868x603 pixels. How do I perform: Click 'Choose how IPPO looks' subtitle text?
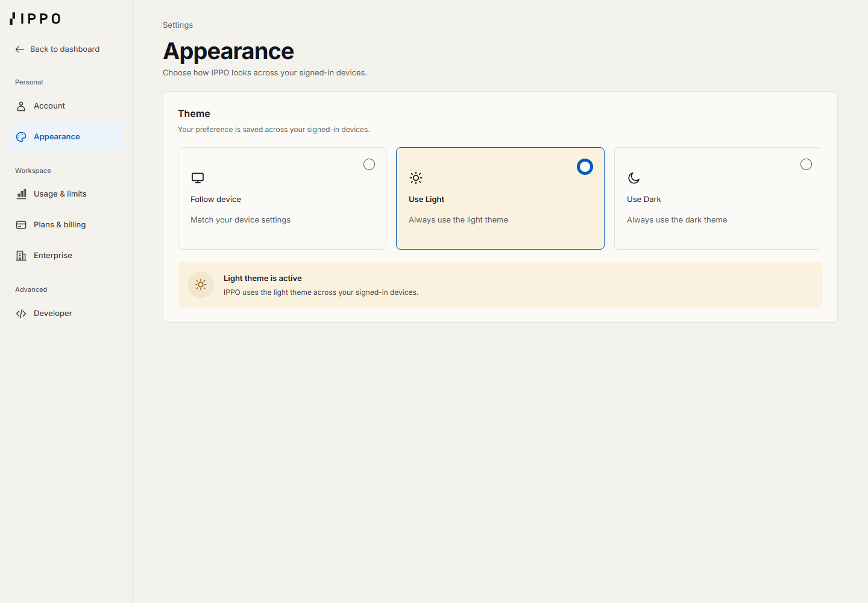265,73
